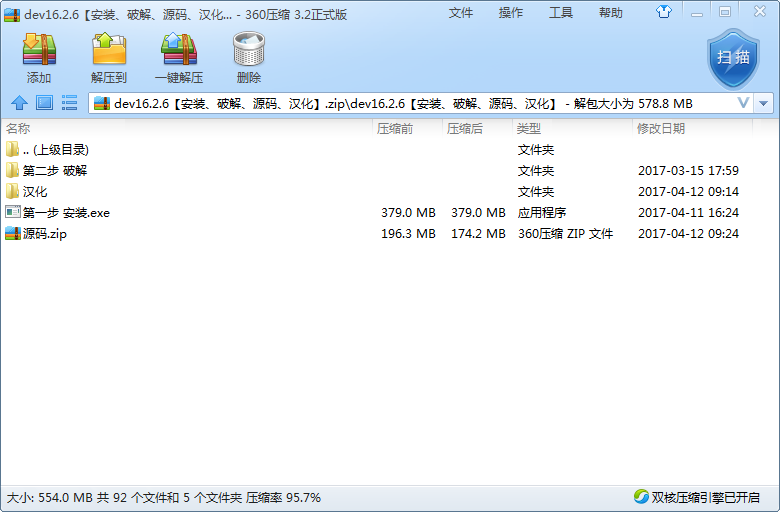Click the 解压到 (Extract to) icon
Viewport: 780px width, 512px height.
tap(109, 49)
